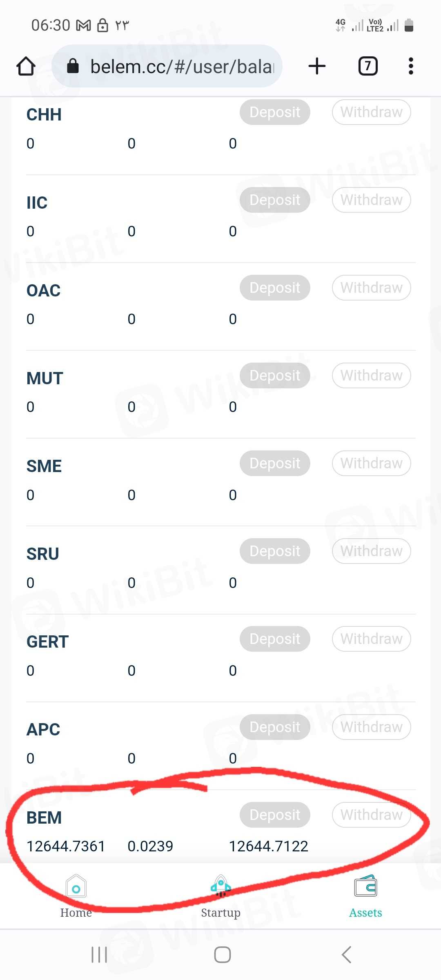Open the browser three-dot menu

[411, 66]
